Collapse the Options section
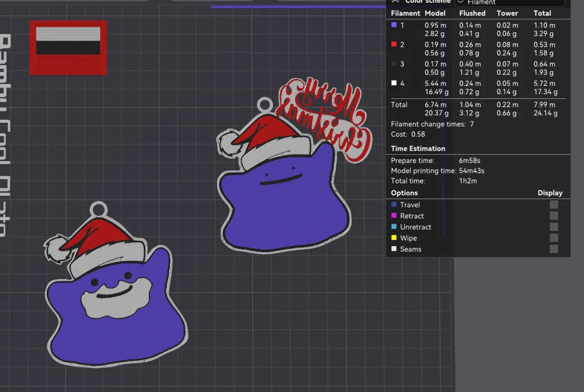Viewport: 584px width, 392px height. pos(404,192)
